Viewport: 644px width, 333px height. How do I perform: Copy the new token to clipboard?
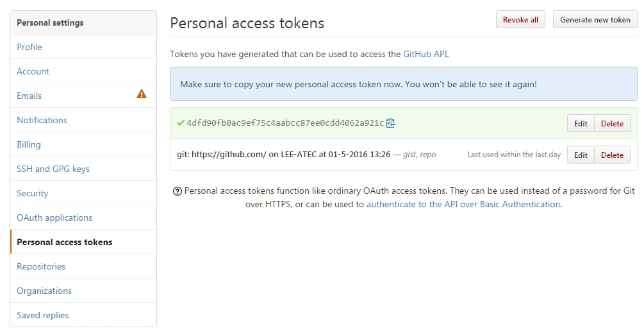tap(391, 123)
